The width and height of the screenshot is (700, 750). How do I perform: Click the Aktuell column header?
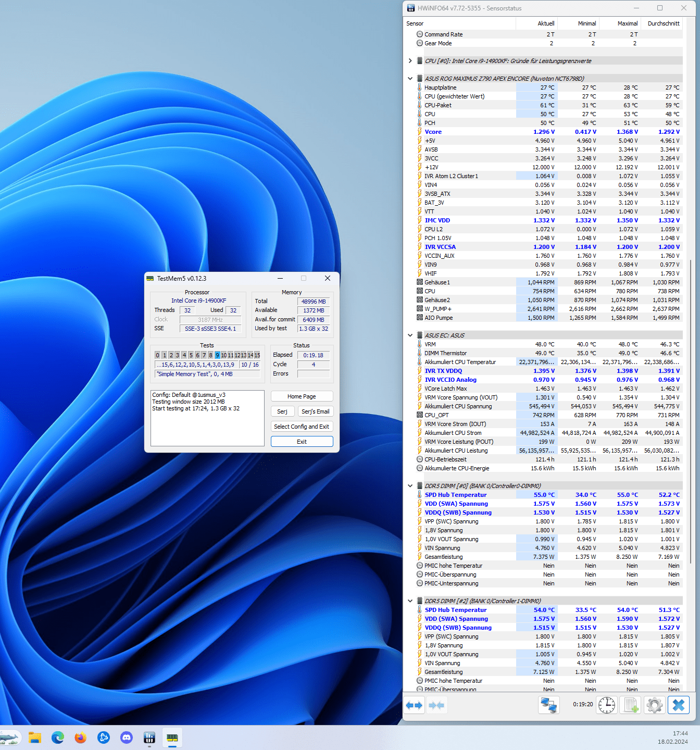[x=536, y=23]
